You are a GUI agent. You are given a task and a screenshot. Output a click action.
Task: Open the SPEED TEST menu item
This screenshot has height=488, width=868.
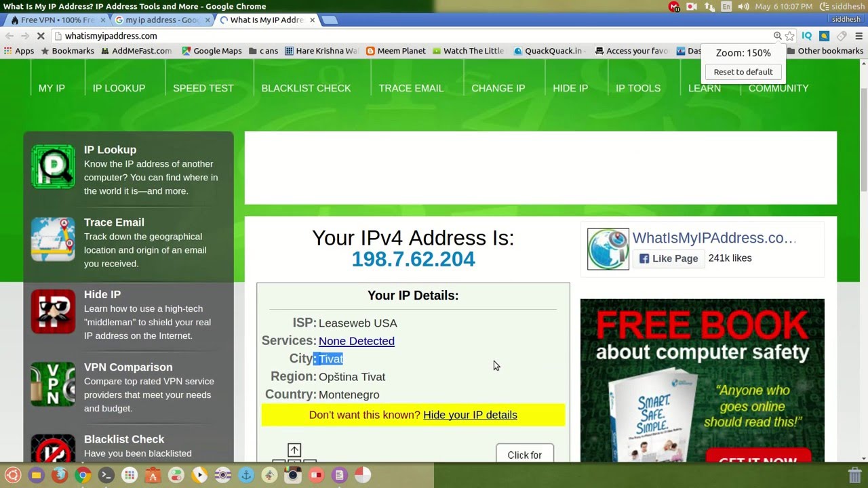[x=203, y=88]
